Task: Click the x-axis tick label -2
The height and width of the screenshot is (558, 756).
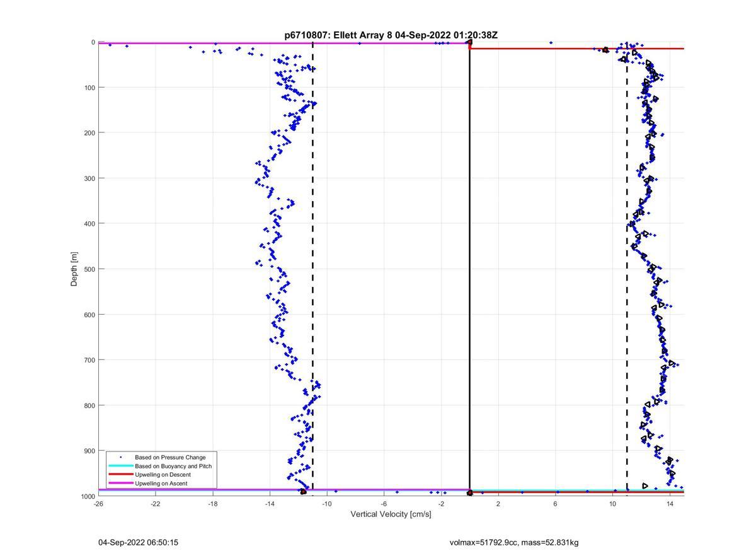Action: point(441,504)
